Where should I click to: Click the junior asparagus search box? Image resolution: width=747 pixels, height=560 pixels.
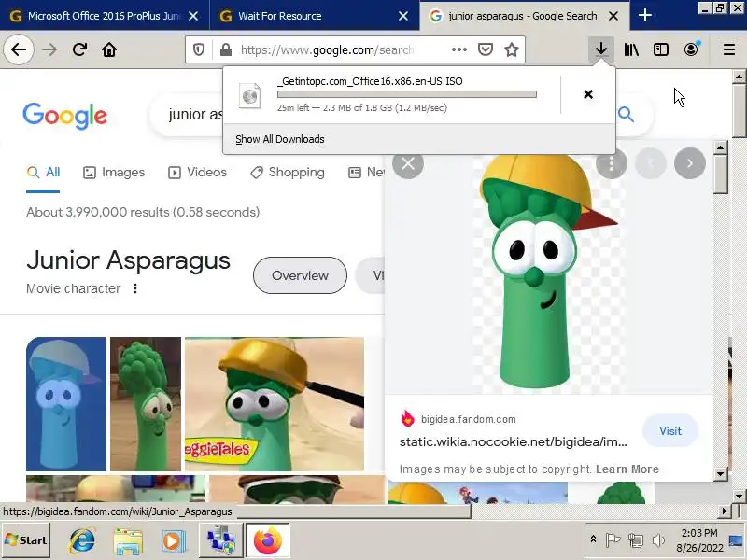point(195,114)
